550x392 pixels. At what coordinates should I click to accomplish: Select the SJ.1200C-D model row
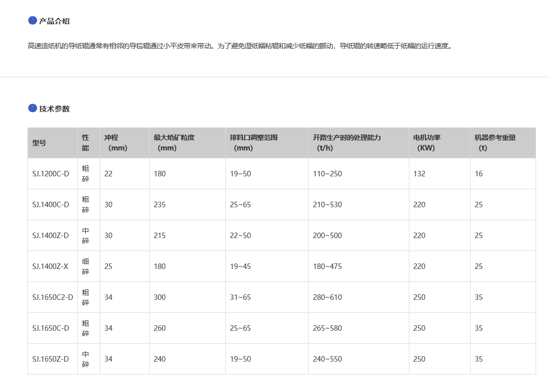click(x=51, y=174)
